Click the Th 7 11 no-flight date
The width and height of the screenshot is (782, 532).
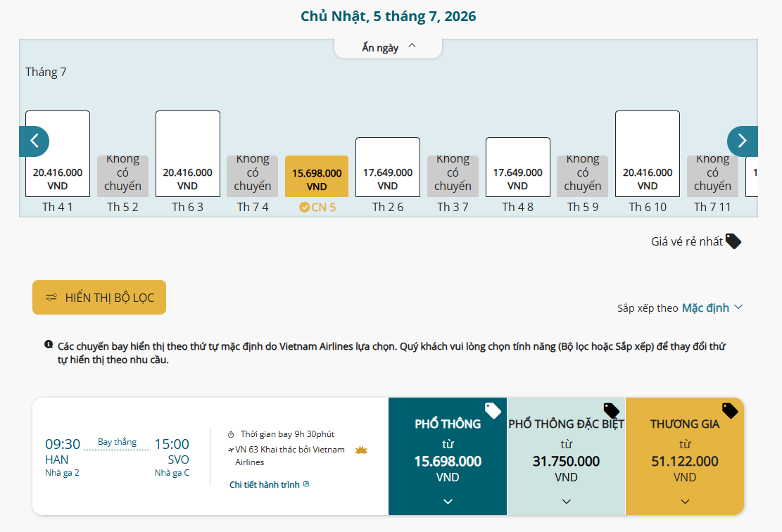pos(712,177)
